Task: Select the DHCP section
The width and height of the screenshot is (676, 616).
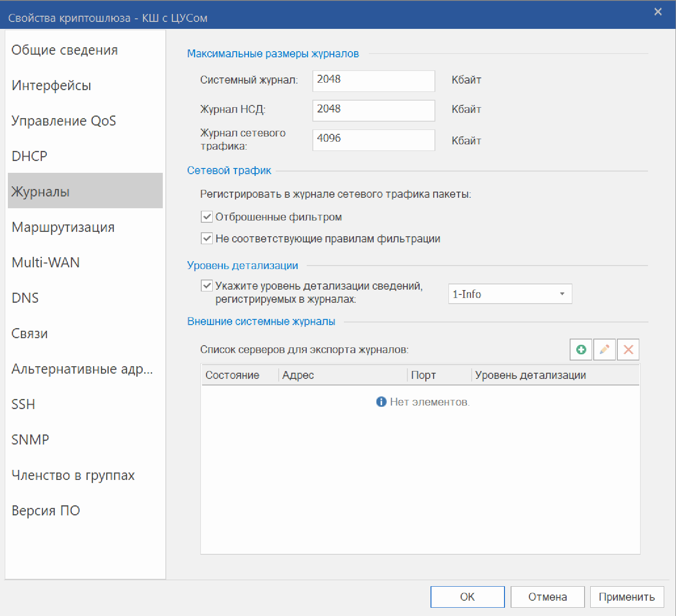Action: (29, 156)
